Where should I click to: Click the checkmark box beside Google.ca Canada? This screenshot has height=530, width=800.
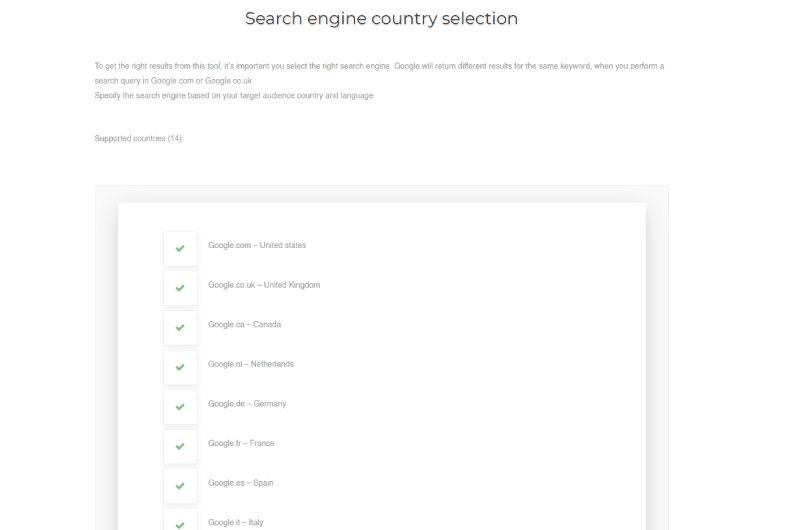point(180,327)
